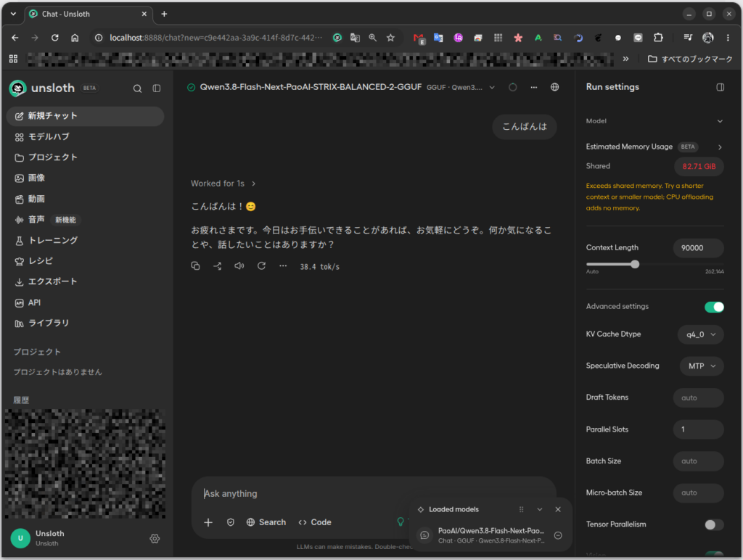
Task: Expand the Model section
Action: (x=655, y=121)
